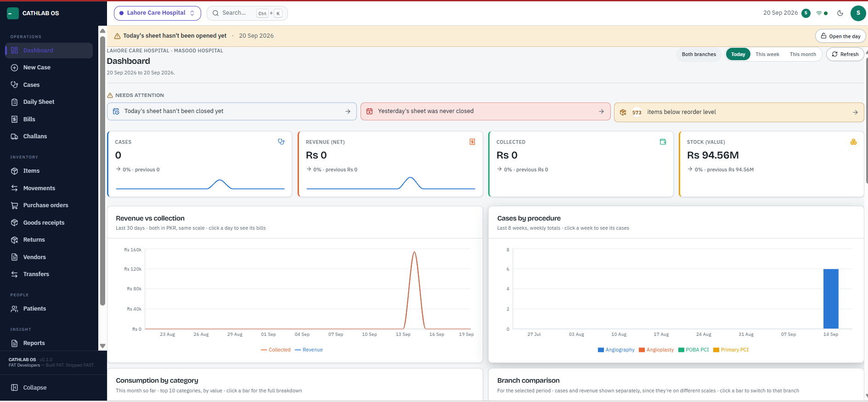Viewport: 868px width, 402px height.
Task: Open Today's sheet hasn't been closed alert
Action: tap(232, 111)
